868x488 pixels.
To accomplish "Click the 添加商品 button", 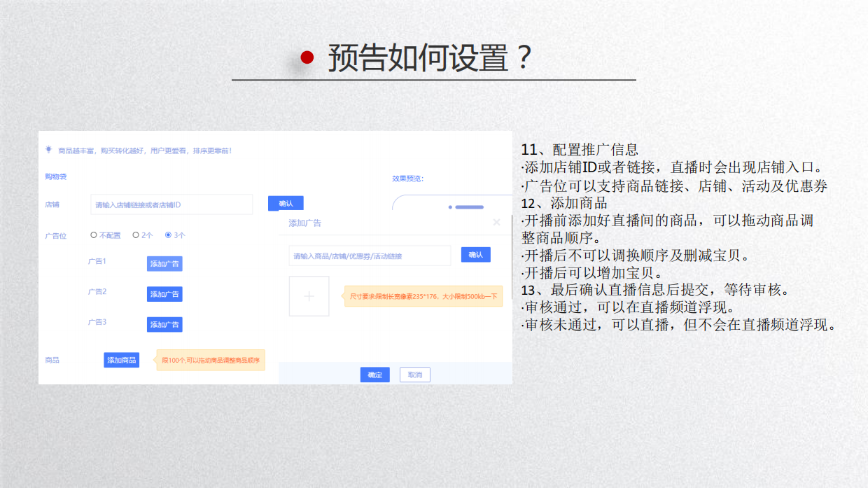I will [121, 359].
